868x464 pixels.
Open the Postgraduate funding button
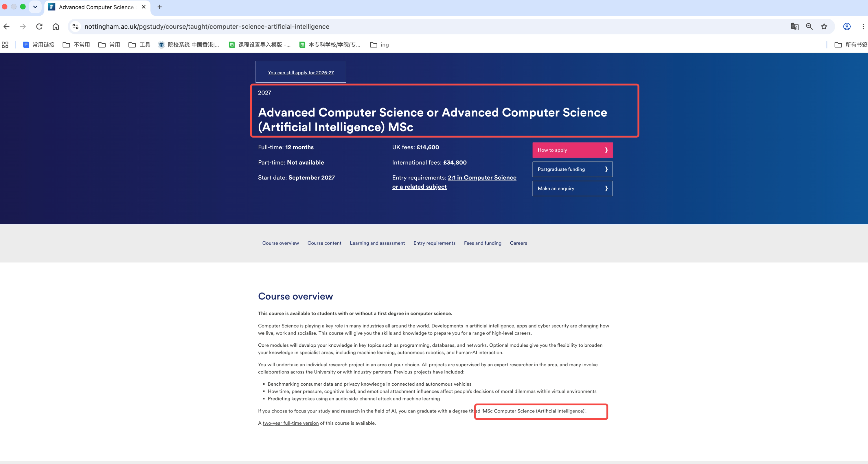573,169
